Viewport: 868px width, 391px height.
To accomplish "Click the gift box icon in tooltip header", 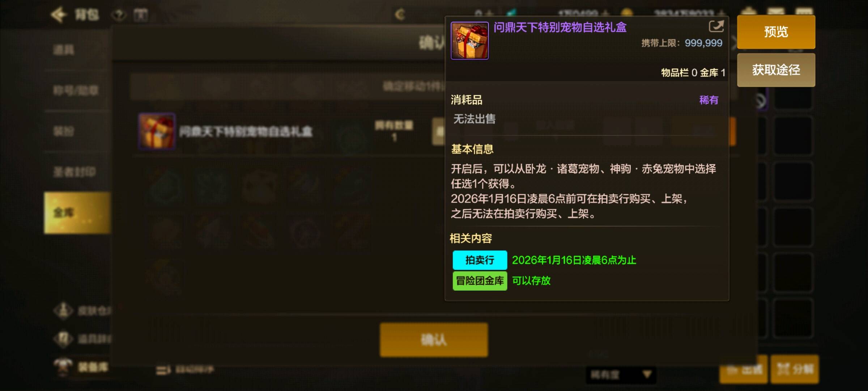I will tap(469, 41).
